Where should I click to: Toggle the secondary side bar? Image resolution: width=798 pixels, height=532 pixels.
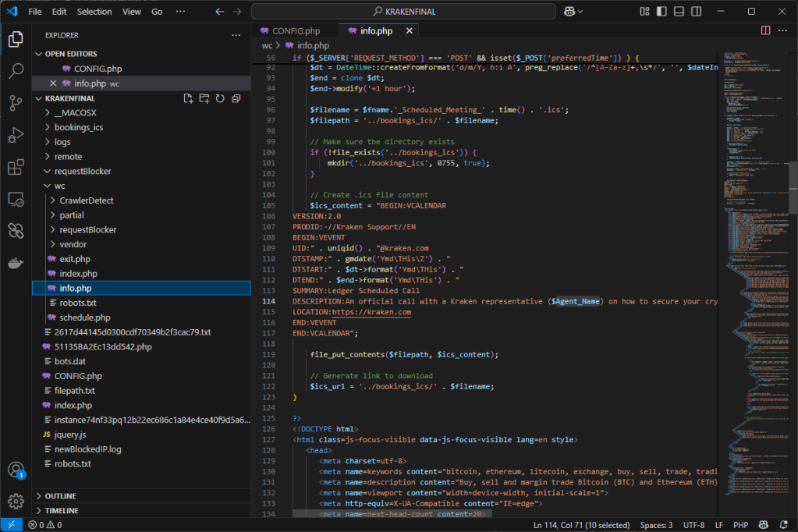pos(697,12)
